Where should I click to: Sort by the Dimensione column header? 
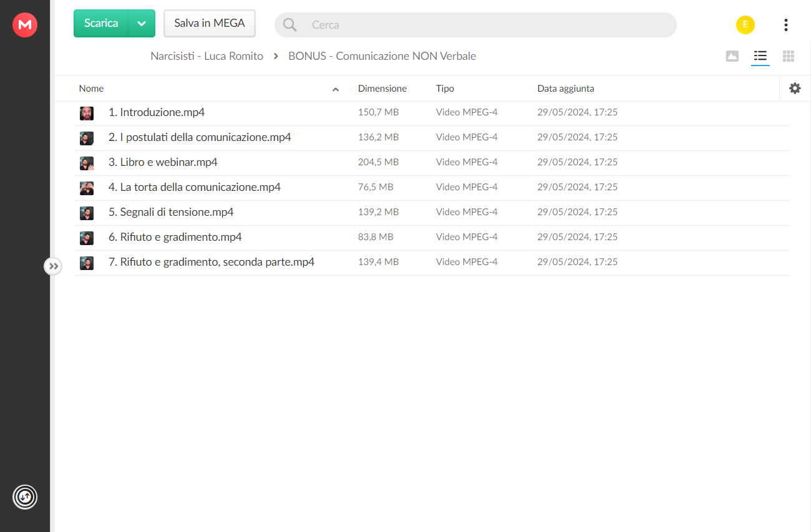tap(382, 89)
